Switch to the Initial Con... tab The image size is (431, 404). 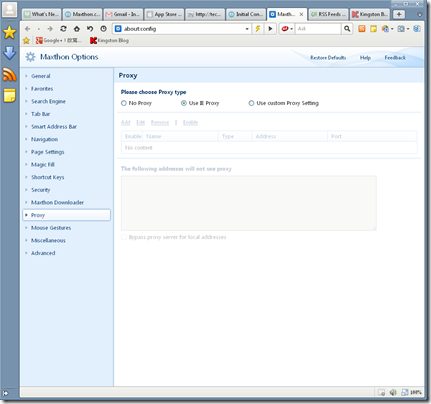pos(246,14)
